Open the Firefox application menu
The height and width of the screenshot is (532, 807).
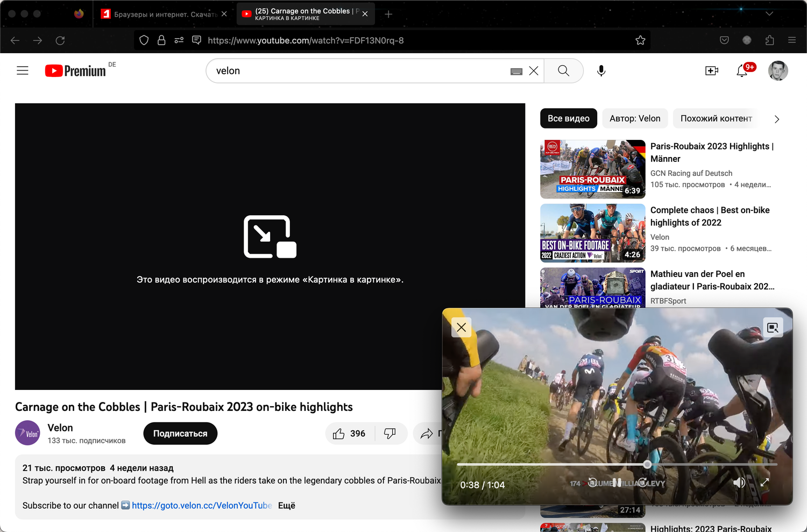[792, 40]
